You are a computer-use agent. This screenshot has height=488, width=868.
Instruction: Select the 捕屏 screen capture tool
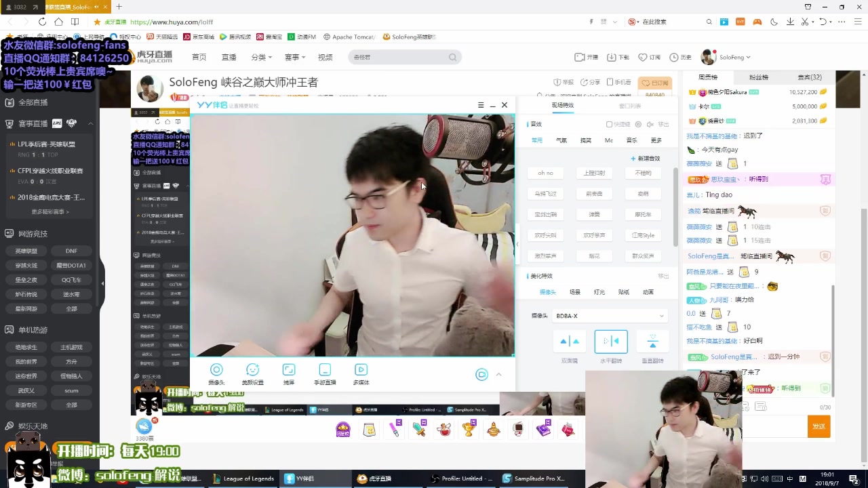pos(289,374)
